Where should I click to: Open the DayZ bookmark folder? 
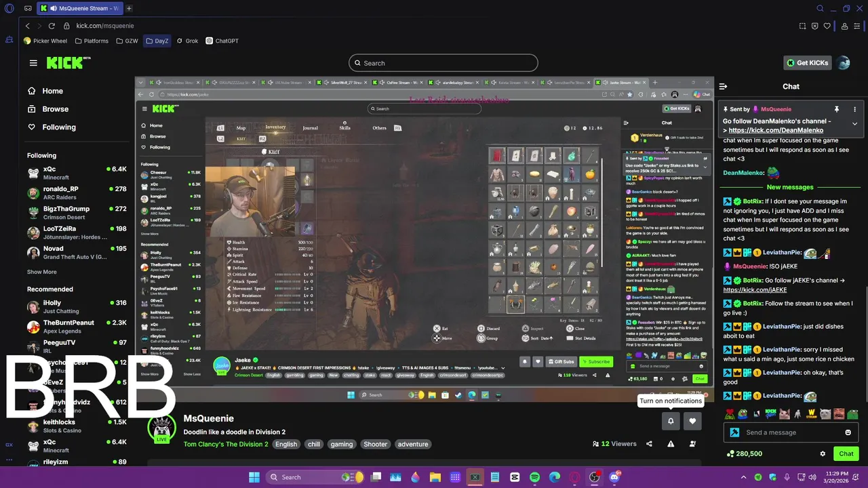click(157, 41)
